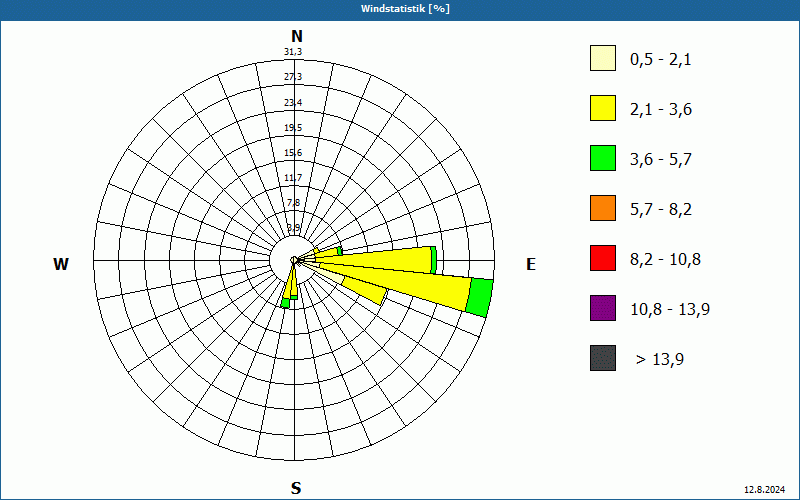Click the legend label '> 13,9'
Viewport: 800px width, 500px height.
[660, 360]
